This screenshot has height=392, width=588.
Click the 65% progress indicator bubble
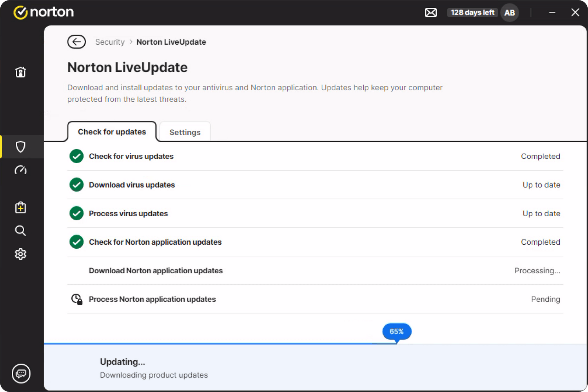[x=396, y=331]
